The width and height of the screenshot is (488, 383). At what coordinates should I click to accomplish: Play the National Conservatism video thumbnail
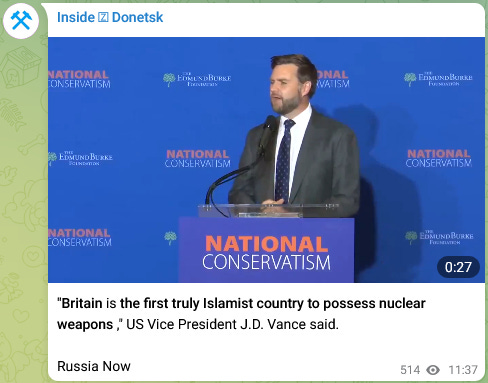pyautogui.click(x=266, y=160)
